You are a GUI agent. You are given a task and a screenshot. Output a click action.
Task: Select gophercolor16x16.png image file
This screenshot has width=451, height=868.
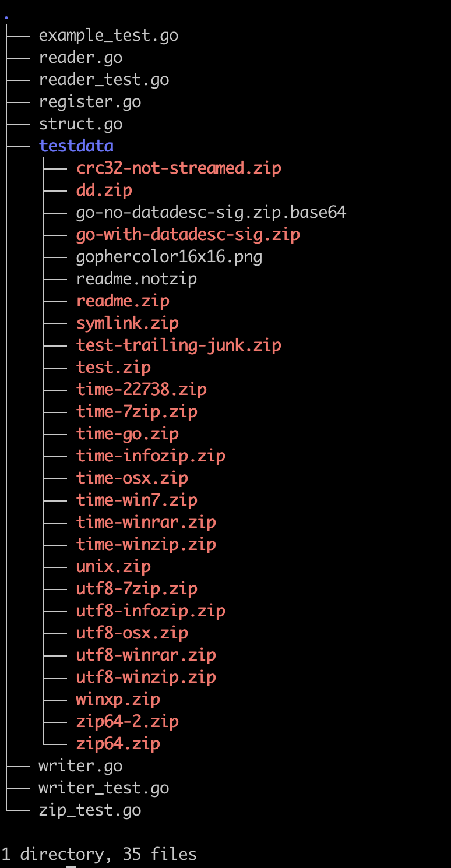[x=169, y=257]
